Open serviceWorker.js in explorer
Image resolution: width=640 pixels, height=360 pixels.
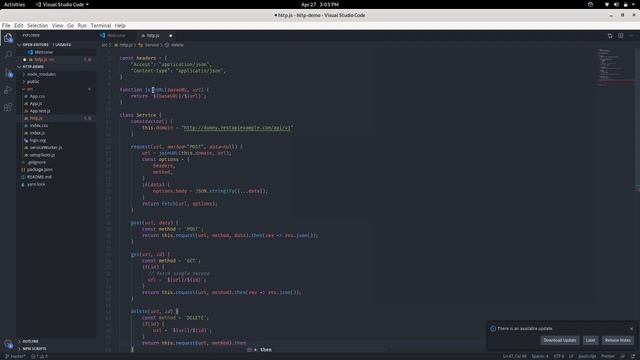pos(46,147)
